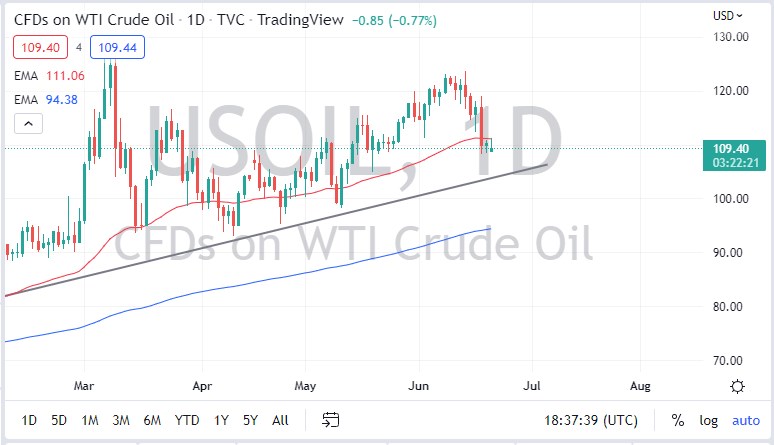774x445 pixels.
Task: Click the red 109.40 sell button
Action: [x=35, y=46]
